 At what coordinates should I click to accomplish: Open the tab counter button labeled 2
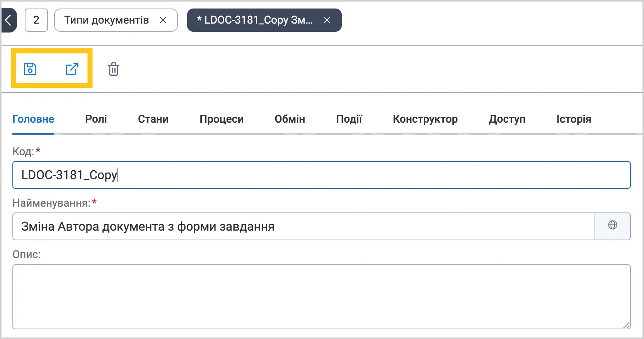point(36,20)
